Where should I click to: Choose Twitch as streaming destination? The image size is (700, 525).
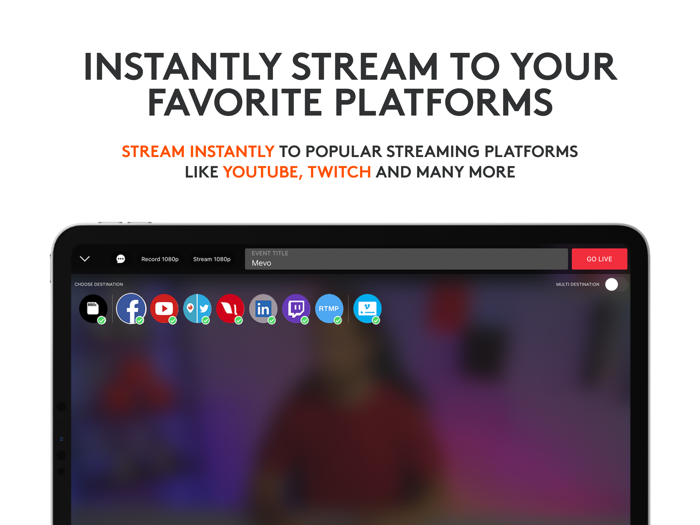[x=296, y=308]
